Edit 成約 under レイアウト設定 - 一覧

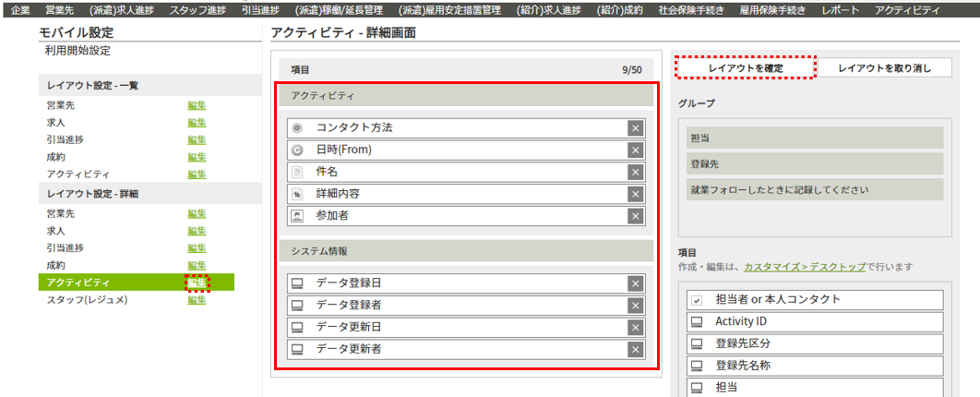pyautogui.click(x=197, y=157)
